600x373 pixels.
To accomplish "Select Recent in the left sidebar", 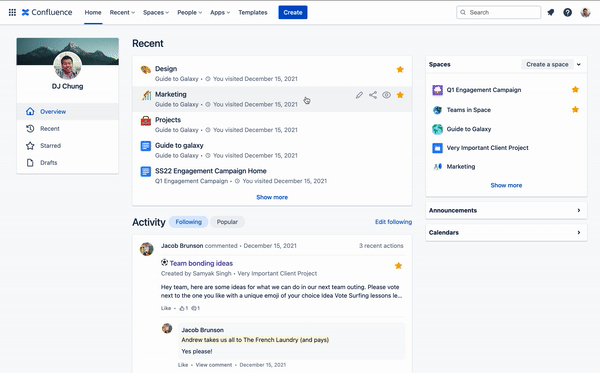I will (67, 129).
